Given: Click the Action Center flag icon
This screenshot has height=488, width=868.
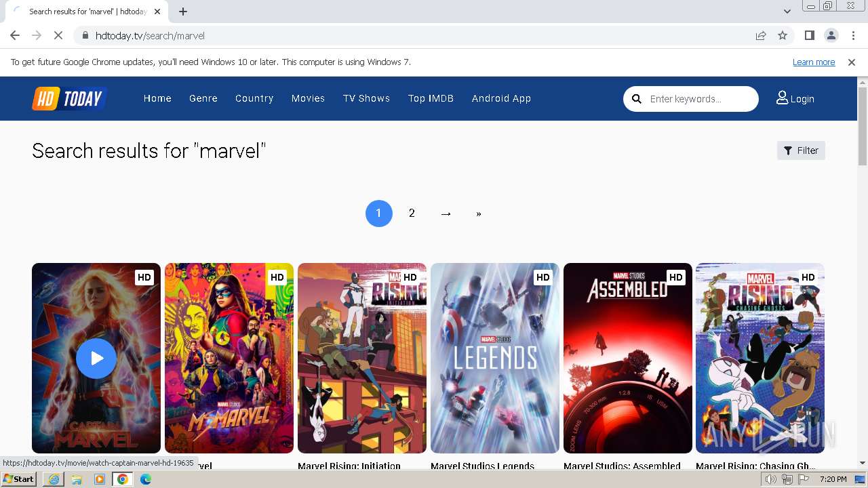Looking at the screenshot, I should 804,479.
